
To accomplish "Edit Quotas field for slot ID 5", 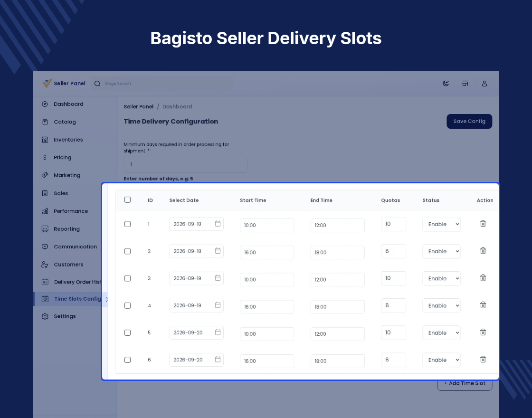I will (394, 332).
